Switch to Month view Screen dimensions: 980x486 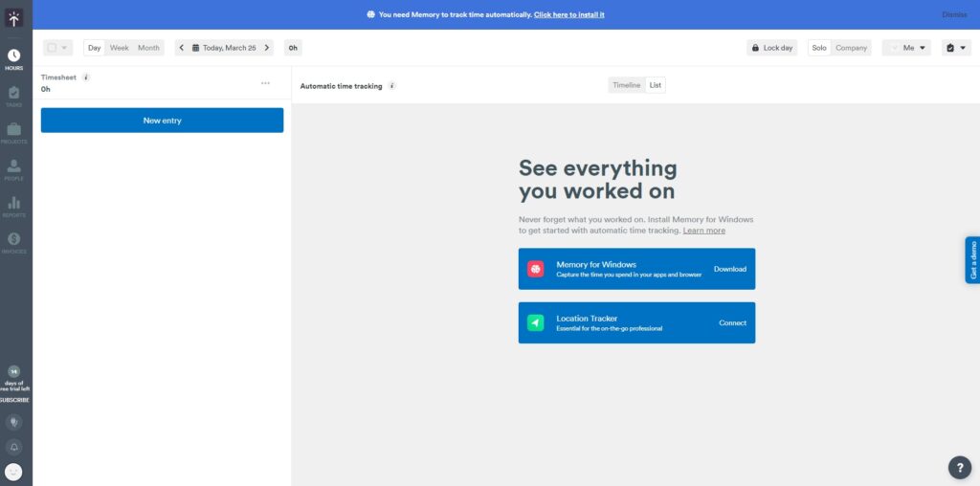(148, 48)
